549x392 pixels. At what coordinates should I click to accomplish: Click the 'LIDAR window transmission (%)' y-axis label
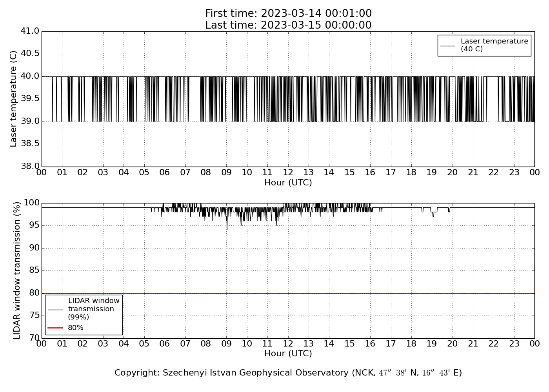[17, 270]
